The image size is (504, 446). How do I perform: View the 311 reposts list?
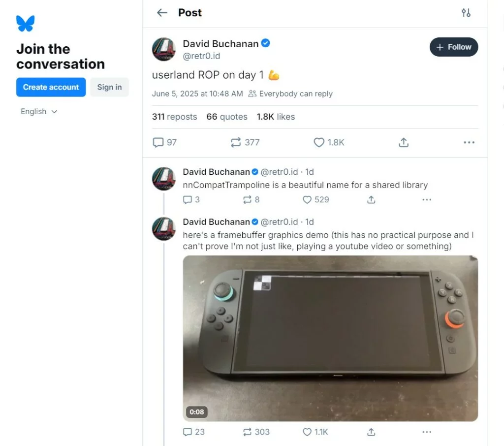(x=174, y=117)
